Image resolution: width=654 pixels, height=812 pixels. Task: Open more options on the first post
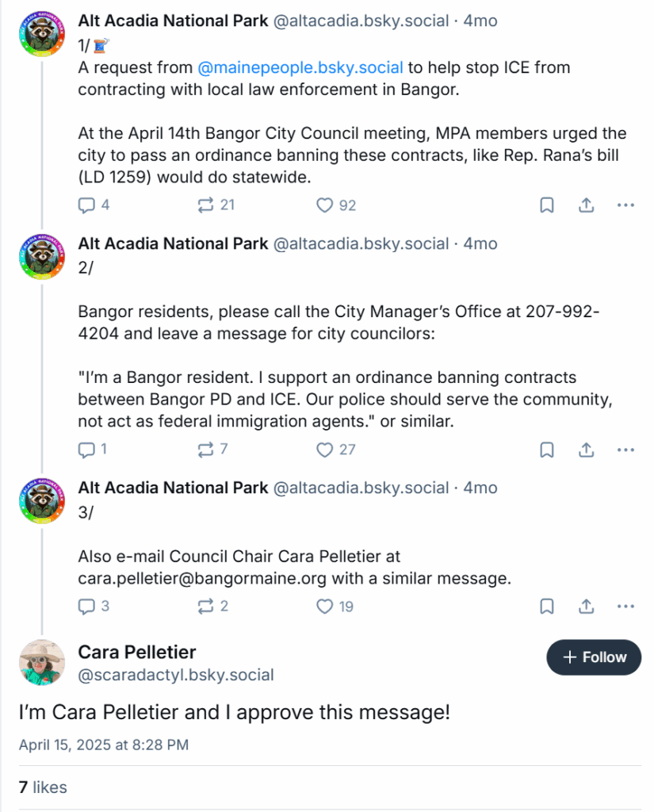(625, 205)
